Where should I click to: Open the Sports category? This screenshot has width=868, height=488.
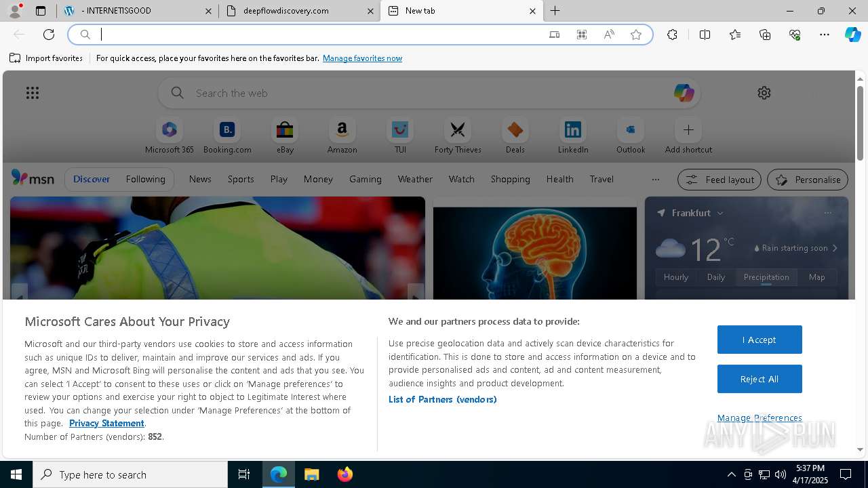(241, 180)
